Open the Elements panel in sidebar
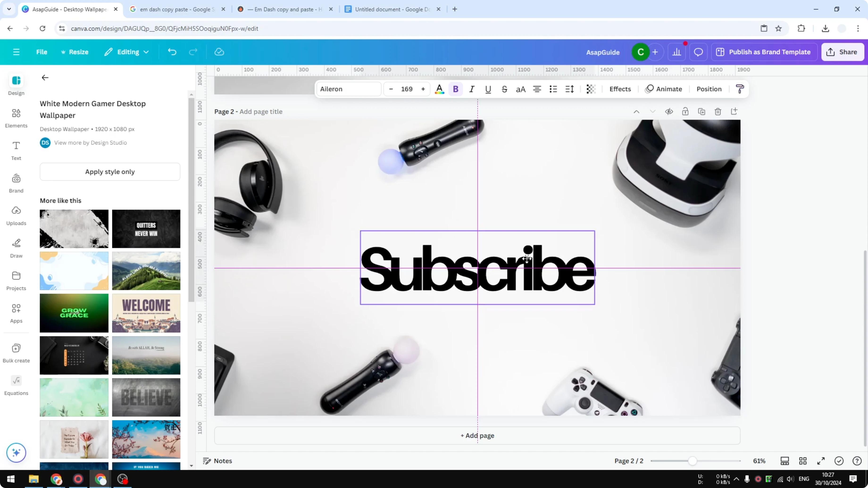Screen dimensions: 868x488 [16, 118]
